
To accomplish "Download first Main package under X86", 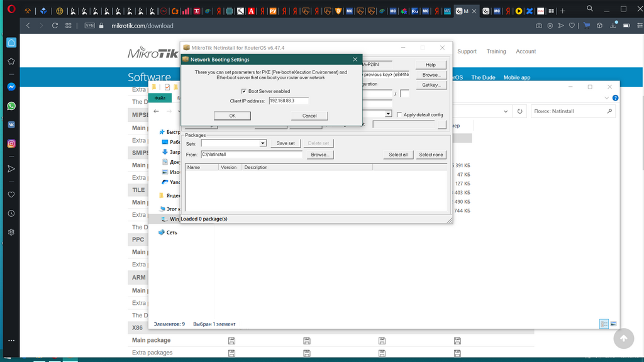I will pyautogui.click(x=231, y=341).
